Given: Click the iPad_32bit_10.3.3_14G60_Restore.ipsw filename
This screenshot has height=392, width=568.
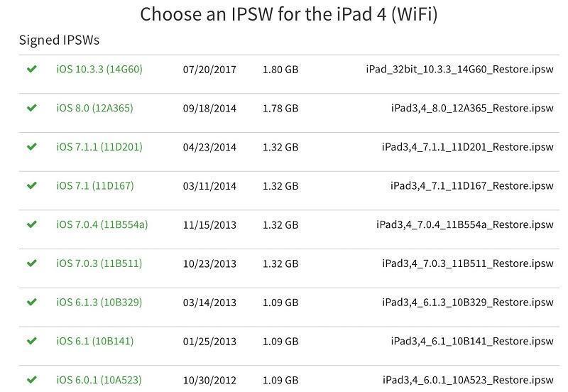Looking at the screenshot, I should point(459,70).
